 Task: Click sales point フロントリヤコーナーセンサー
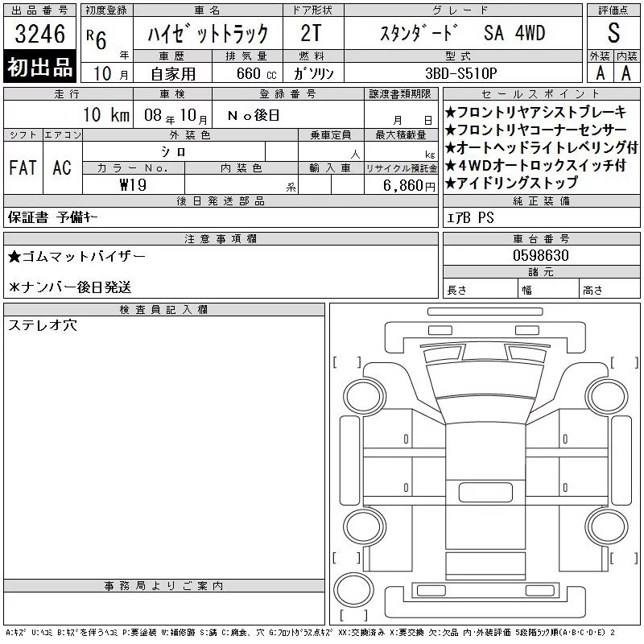point(535,130)
